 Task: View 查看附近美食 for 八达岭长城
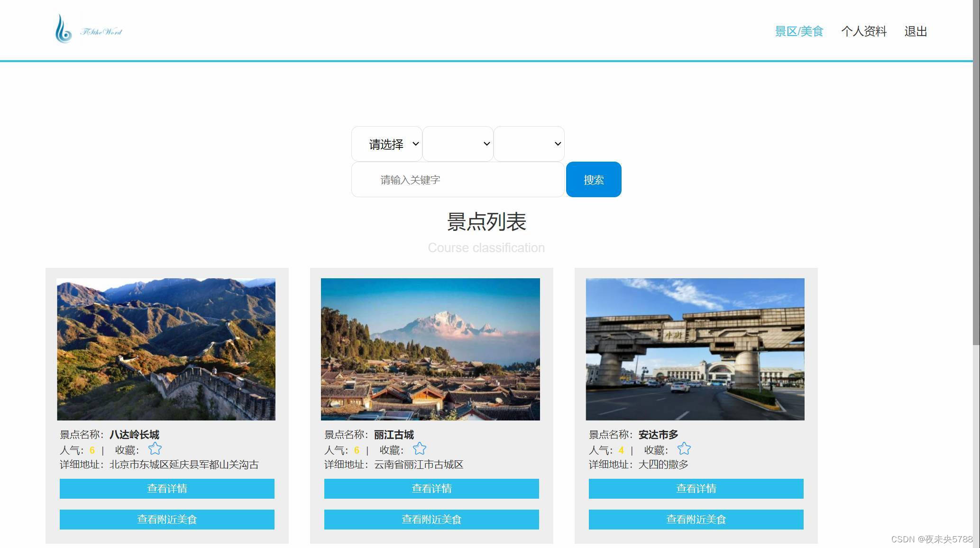pos(167,520)
